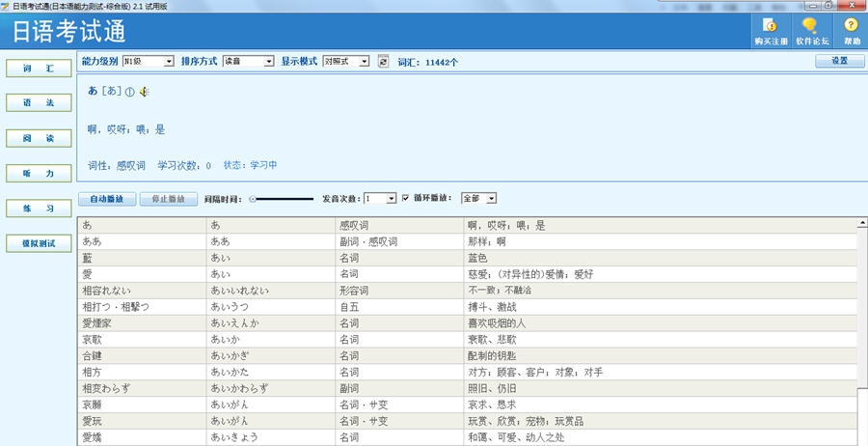Open the 帮助 help icon
The width and height of the screenshot is (868, 446).
point(852,31)
